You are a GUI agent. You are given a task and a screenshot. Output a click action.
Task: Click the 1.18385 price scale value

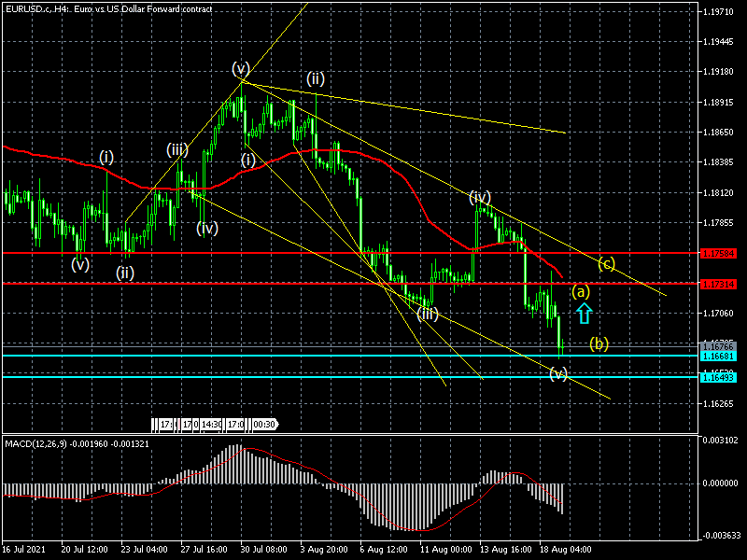(718, 162)
